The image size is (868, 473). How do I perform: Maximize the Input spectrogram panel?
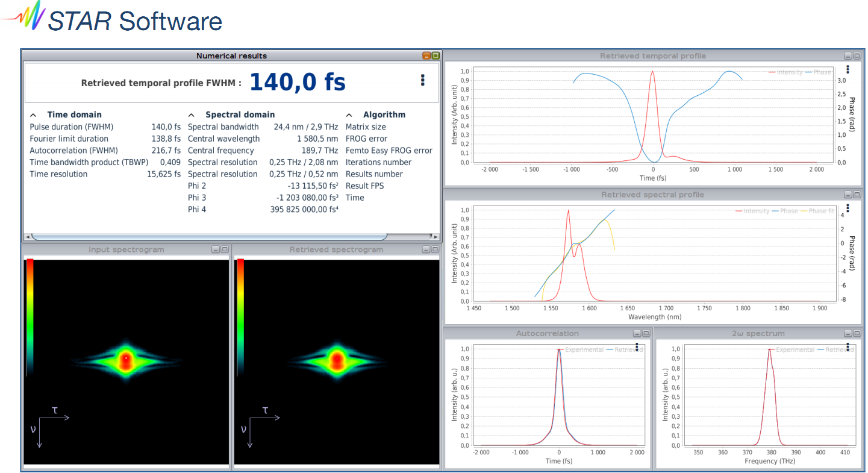coord(224,249)
